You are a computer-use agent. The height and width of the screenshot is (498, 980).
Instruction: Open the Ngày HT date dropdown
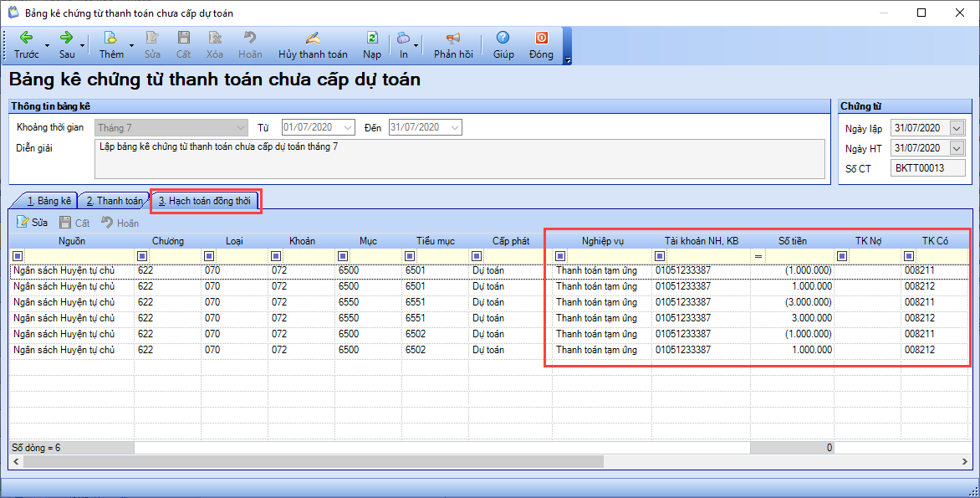click(x=957, y=148)
